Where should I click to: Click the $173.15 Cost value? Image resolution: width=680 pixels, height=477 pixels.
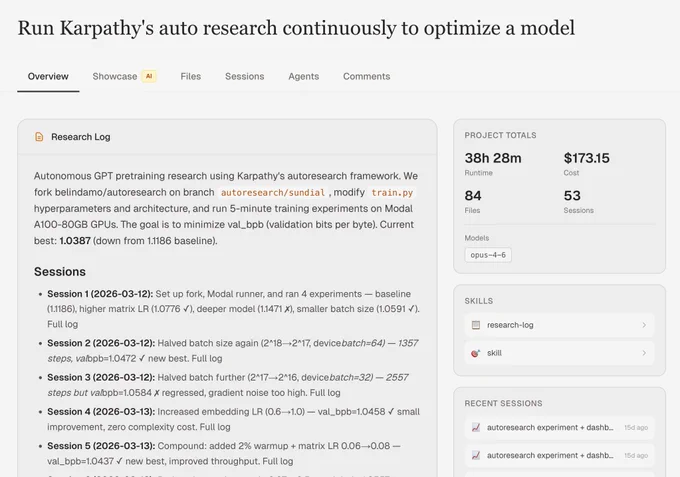pyautogui.click(x=586, y=158)
